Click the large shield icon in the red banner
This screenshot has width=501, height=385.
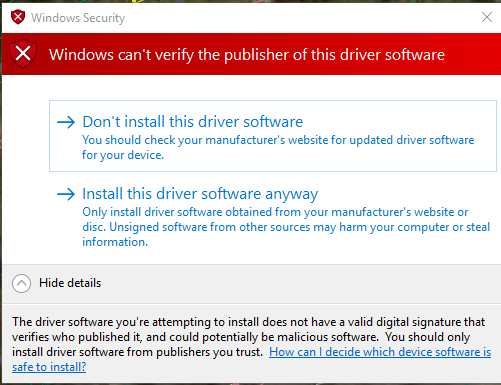[23, 54]
